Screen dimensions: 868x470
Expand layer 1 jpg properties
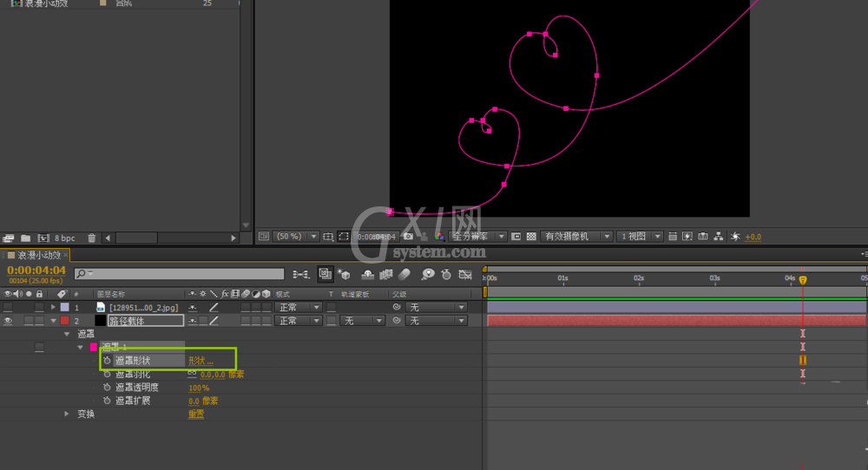53,307
